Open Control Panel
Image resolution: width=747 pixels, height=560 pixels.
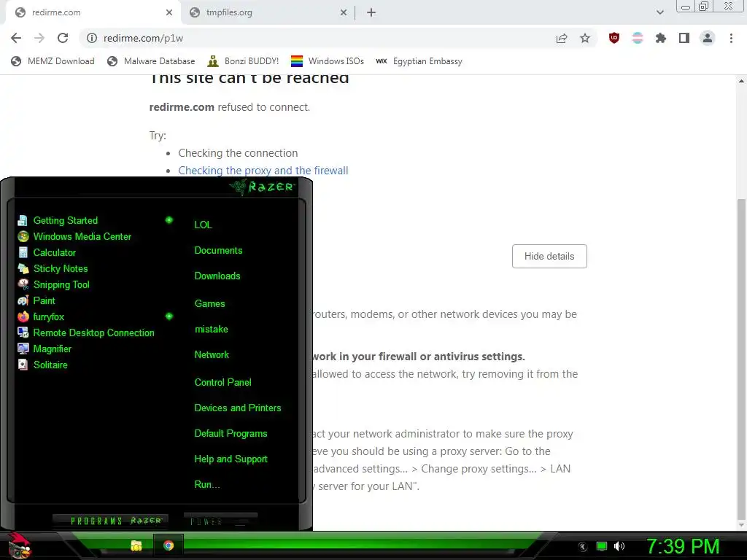click(x=223, y=382)
